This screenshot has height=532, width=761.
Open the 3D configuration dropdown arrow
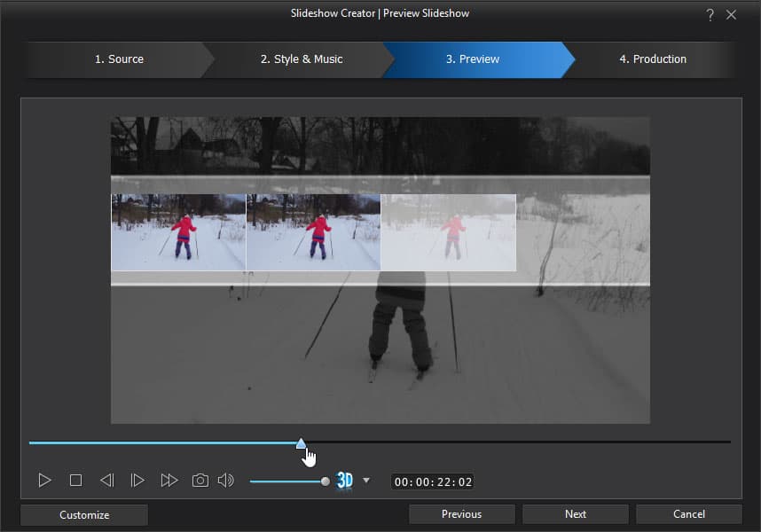(366, 481)
